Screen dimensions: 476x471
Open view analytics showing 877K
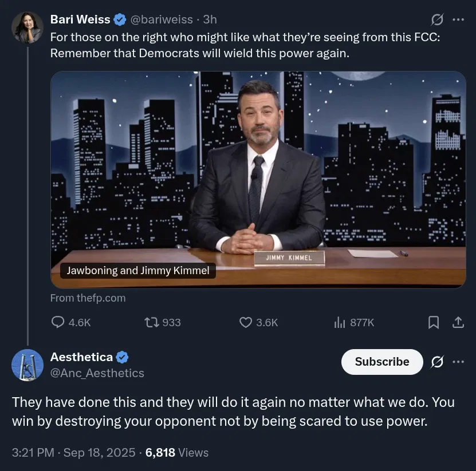point(354,322)
